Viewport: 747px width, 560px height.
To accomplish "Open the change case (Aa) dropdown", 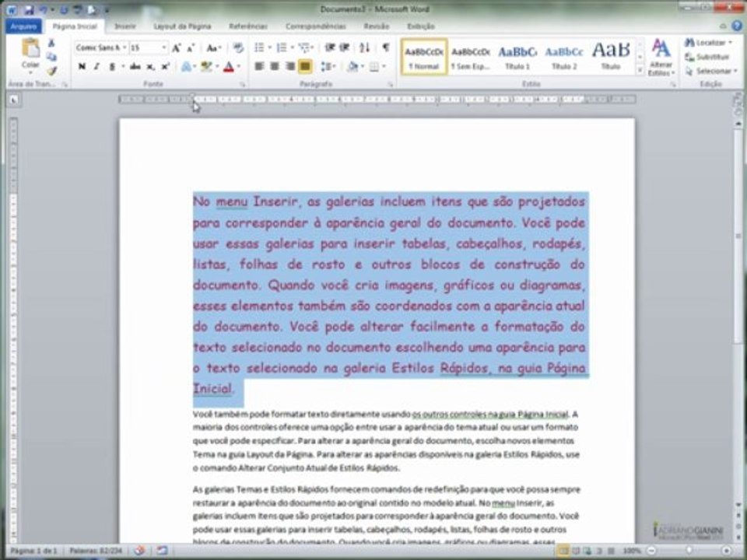I will coord(213,47).
